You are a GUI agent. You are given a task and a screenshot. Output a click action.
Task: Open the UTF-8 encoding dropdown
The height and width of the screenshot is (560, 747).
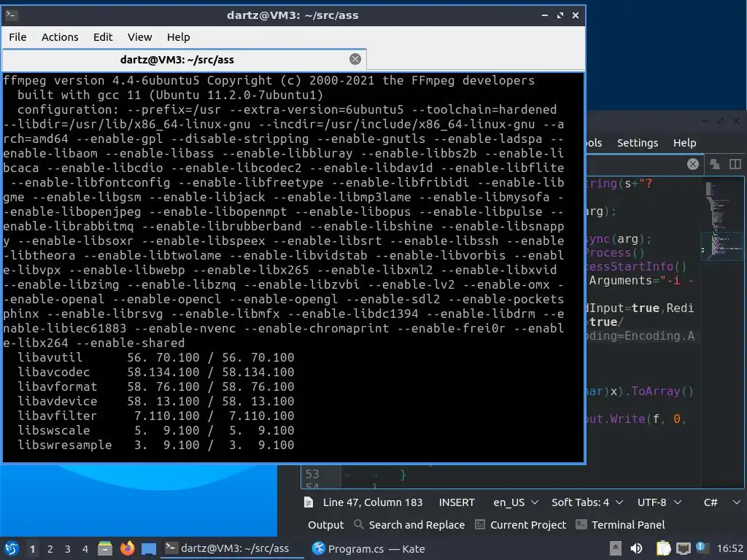659,502
